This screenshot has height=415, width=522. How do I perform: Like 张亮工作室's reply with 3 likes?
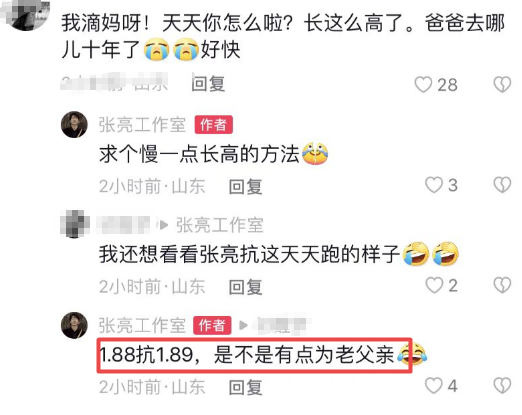pyautogui.click(x=434, y=185)
